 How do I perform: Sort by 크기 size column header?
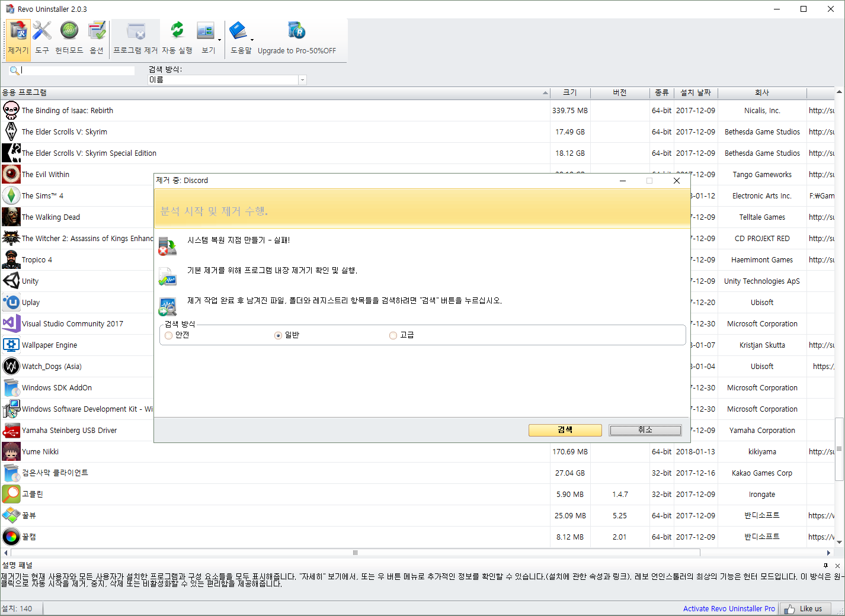[x=570, y=93]
